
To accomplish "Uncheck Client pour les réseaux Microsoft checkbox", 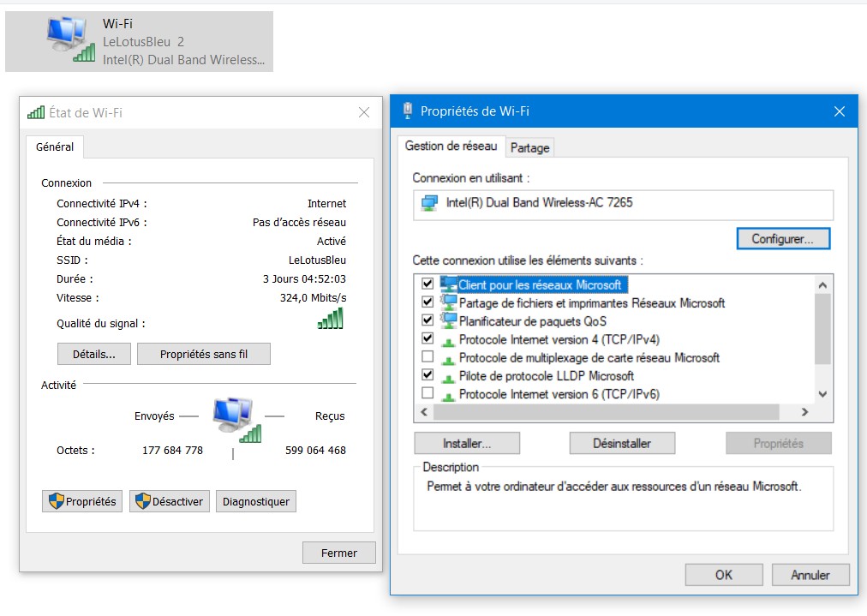I will tap(428, 284).
